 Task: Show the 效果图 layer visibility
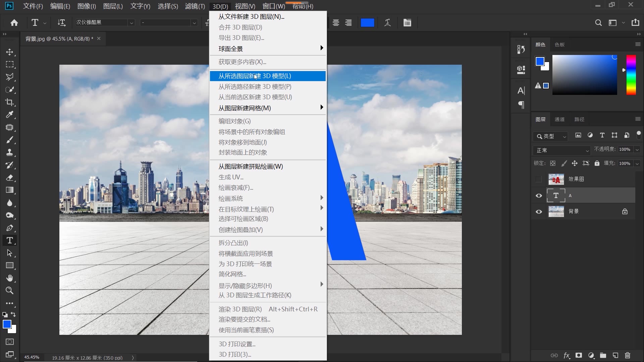pos(539,179)
